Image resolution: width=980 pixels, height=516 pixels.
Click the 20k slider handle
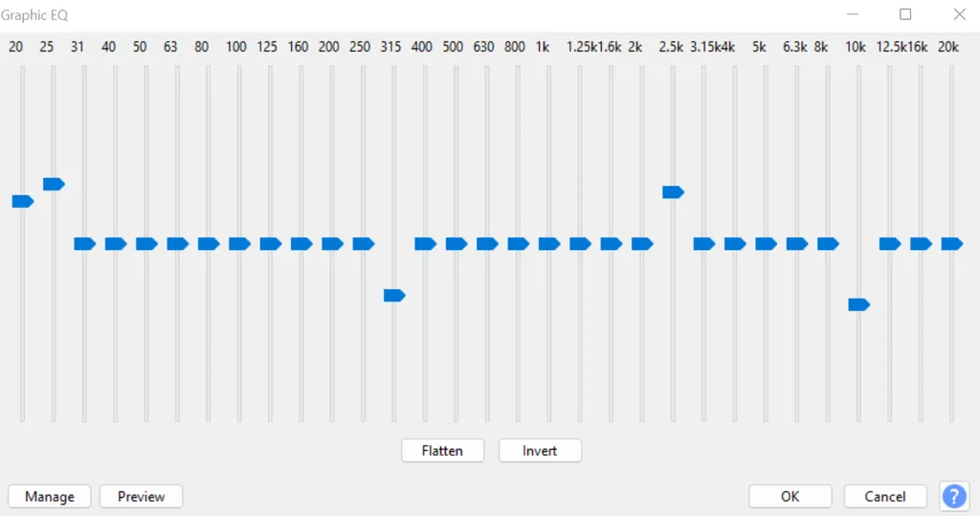tap(951, 244)
